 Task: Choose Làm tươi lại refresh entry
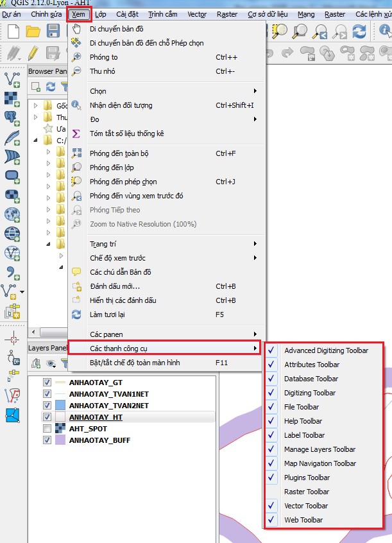[x=167, y=315]
